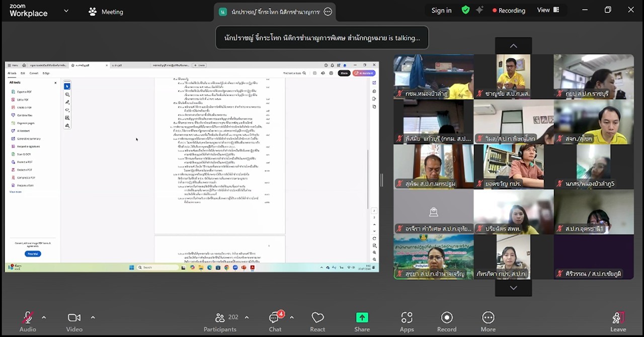
Task: Open the three-dot options on the speaker tab
Action: tap(328, 12)
